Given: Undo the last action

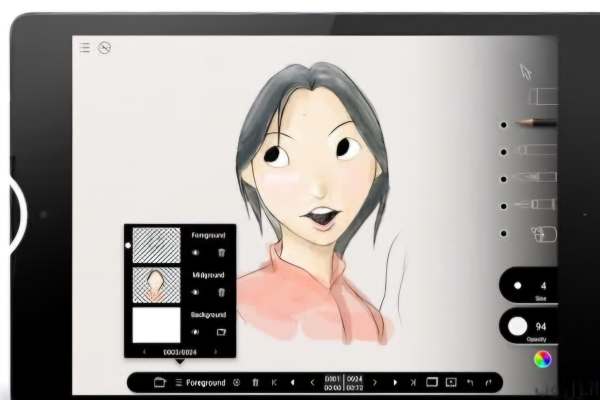Looking at the screenshot, I should 470,382.
